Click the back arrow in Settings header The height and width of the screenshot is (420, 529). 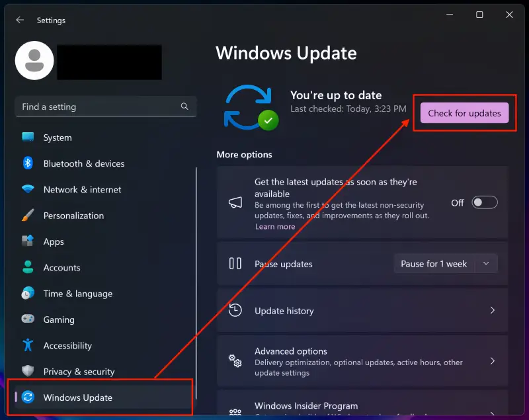[x=20, y=21]
